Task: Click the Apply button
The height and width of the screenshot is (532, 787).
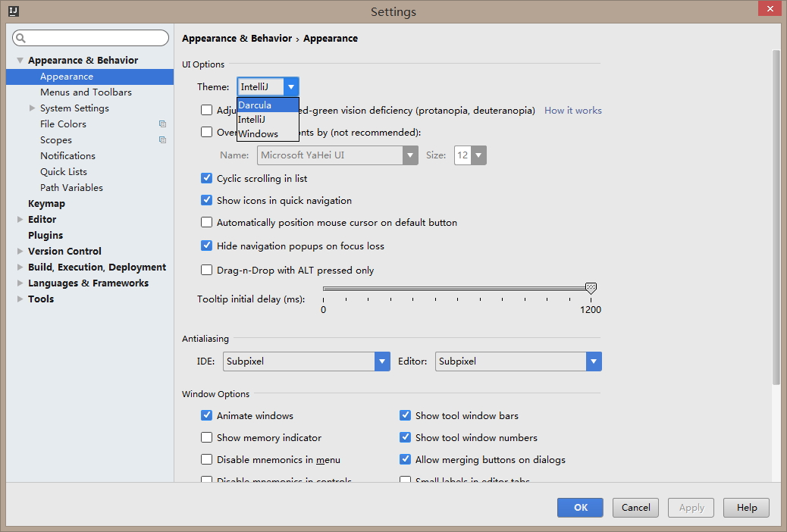Action: (x=691, y=508)
